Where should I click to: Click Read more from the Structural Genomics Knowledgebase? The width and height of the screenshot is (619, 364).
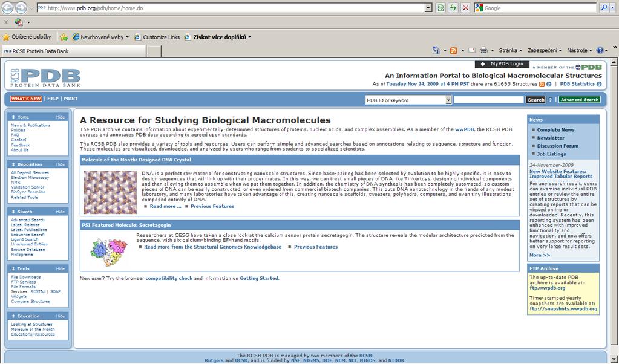click(x=213, y=247)
